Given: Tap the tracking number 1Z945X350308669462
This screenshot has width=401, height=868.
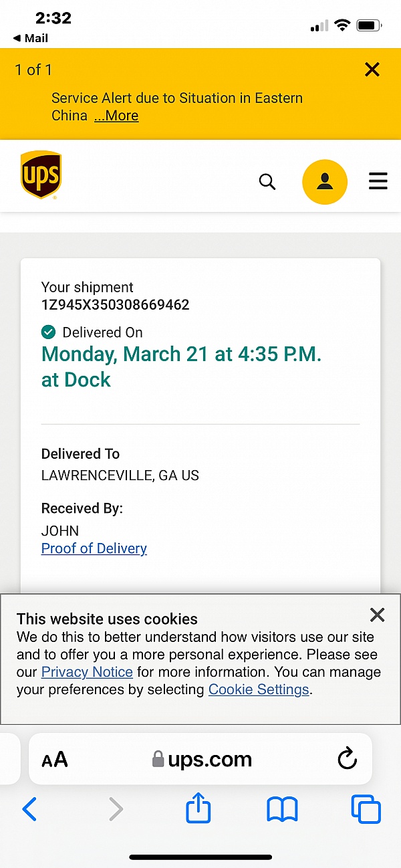Looking at the screenshot, I should pyautogui.click(x=116, y=305).
